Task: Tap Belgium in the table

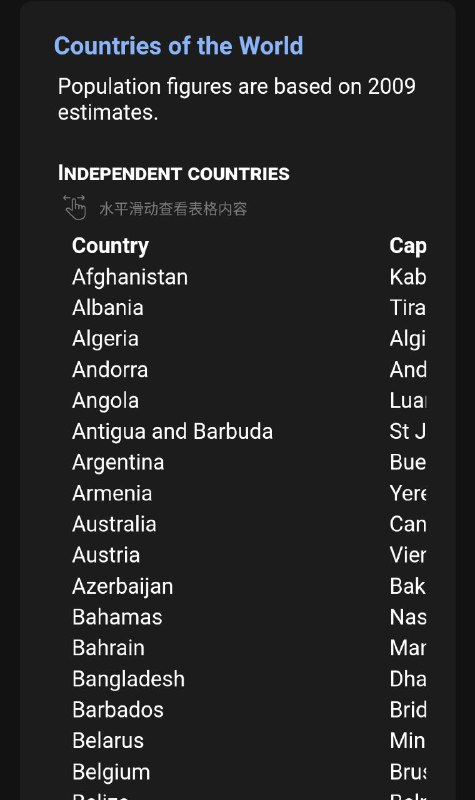Action: 111,772
